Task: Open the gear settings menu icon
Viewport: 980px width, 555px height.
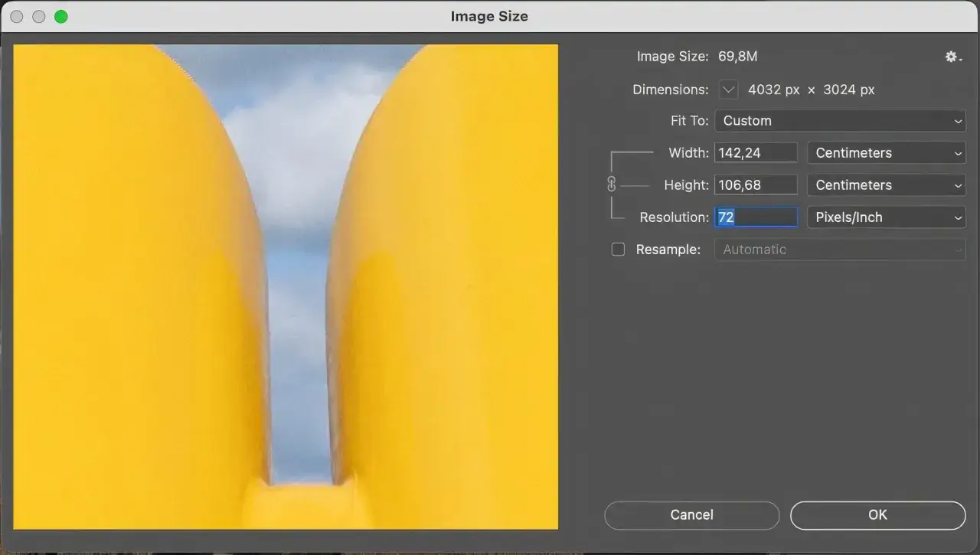Action: point(953,57)
